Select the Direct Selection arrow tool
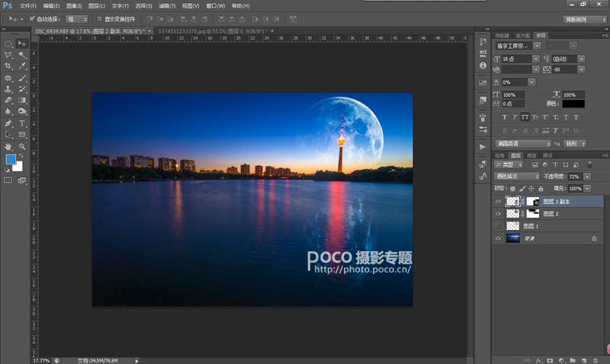Screen dimensions: 610x364 click(x=8, y=135)
